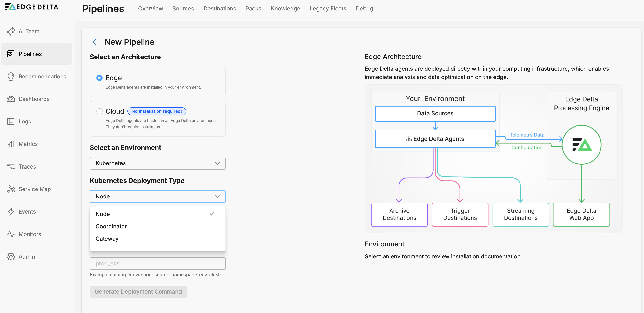Go back with the blue chevron arrow
This screenshot has width=644, height=313.
(x=95, y=42)
